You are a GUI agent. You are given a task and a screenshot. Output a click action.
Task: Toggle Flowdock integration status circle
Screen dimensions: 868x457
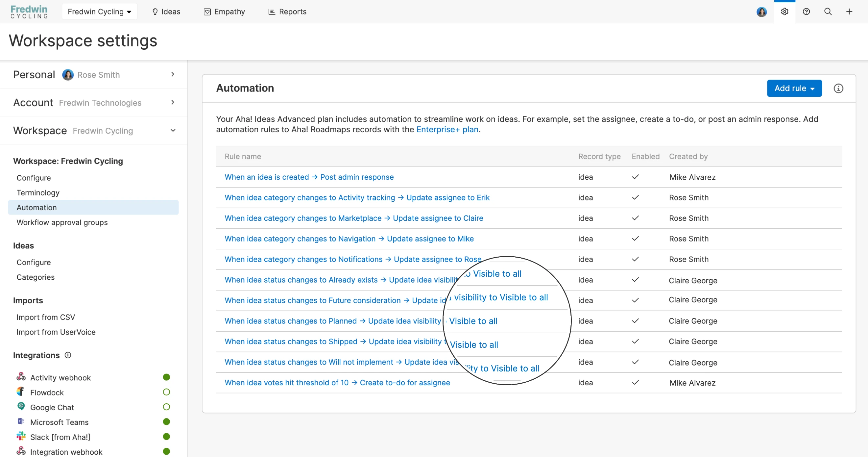click(166, 392)
